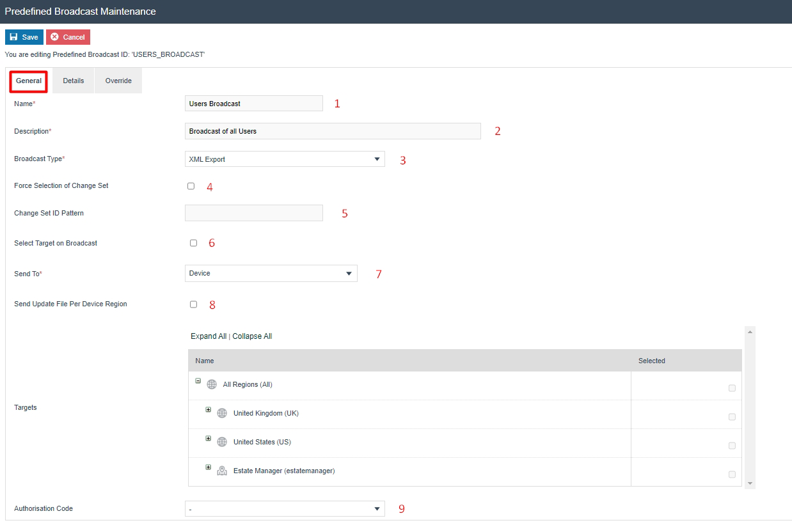Click the Collapse All link

click(x=252, y=336)
